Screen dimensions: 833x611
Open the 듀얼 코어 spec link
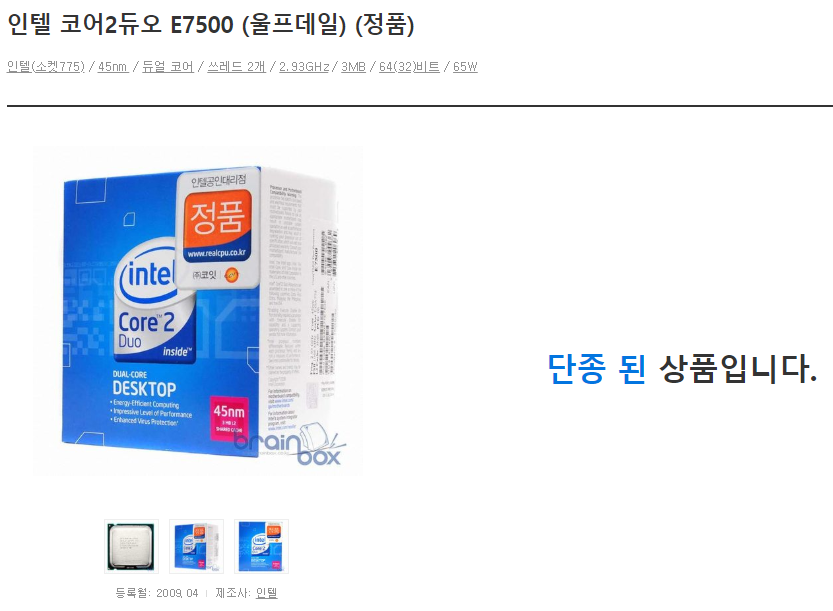pos(168,67)
